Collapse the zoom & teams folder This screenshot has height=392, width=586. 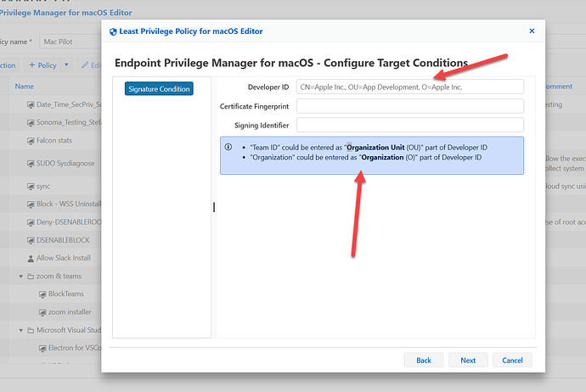click(20, 277)
